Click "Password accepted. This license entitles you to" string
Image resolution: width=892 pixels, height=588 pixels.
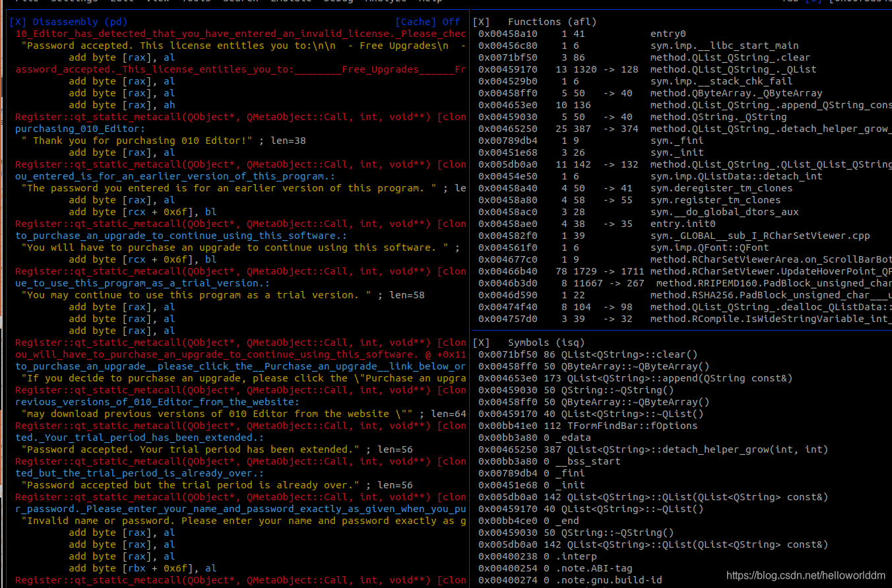[244, 46]
